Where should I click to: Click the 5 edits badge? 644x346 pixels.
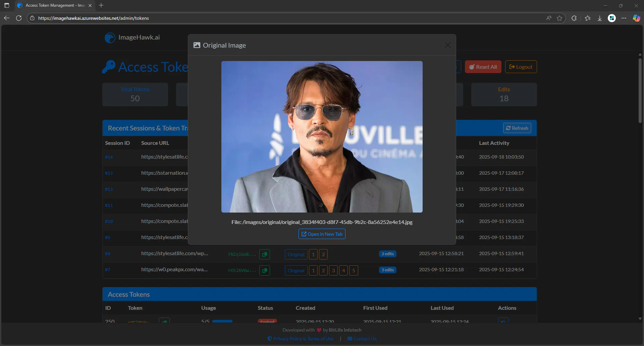(x=387, y=270)
